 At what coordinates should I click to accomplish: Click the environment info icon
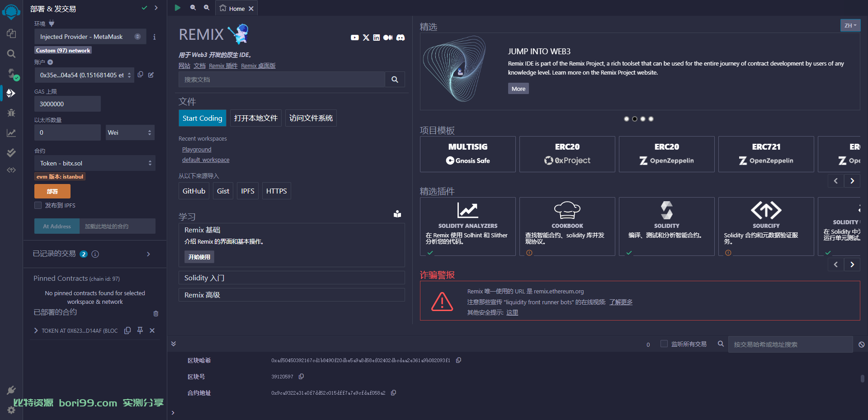tap(154, 37)
